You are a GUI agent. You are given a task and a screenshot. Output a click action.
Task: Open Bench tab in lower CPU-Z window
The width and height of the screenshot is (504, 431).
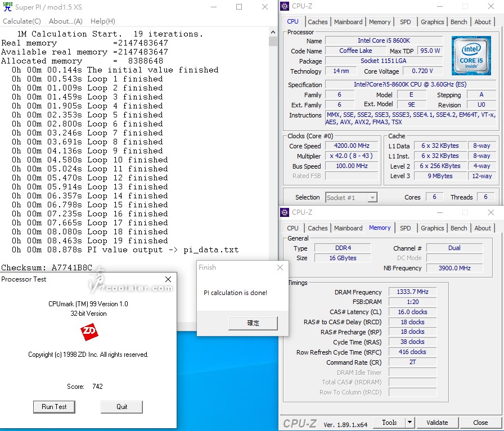(458, 228)
